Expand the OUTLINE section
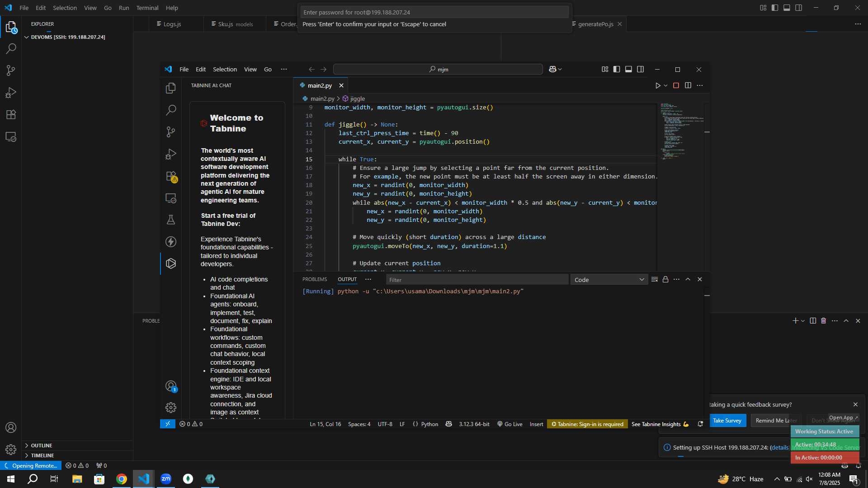Image resolution: width=868 pixels, height=488 pixels. point(42,446)
